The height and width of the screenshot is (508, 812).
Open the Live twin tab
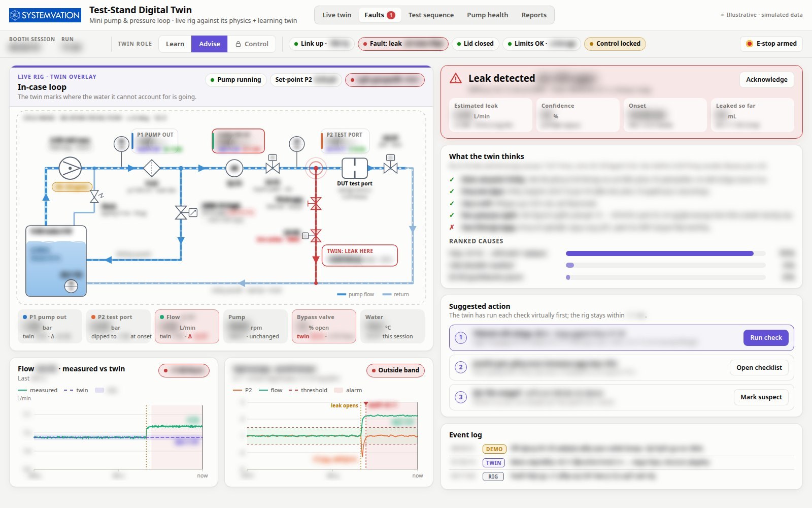tap(337, 15)
